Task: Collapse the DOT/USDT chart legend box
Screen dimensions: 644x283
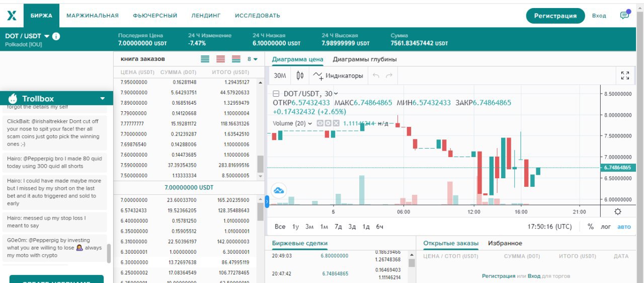Action: 276,94
